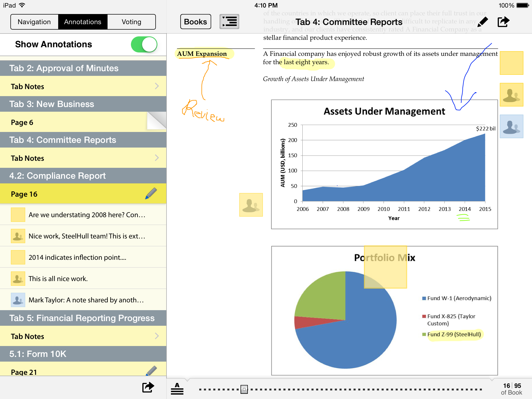Click the page scrubber slider handle
This screenshot has width=532, height=399.
pyautogui.click(x=244, y=389)
